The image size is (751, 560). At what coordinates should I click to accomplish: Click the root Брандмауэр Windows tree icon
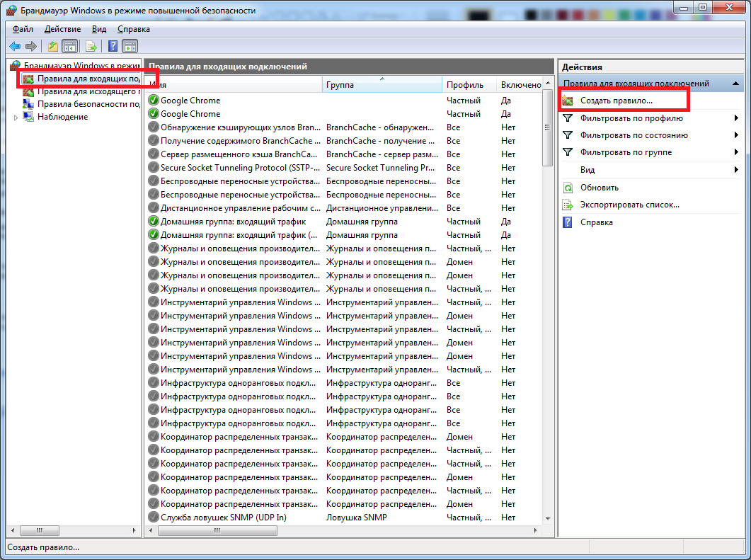[16, 66]
